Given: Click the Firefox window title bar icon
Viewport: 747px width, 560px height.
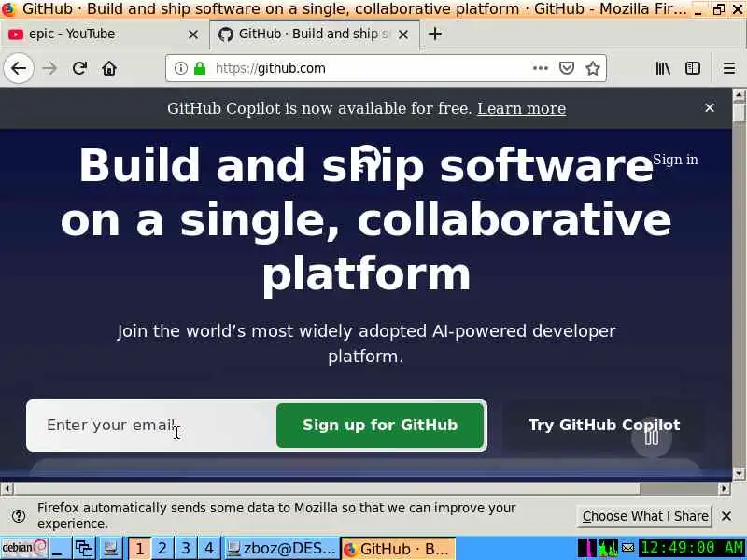Looking at the screenshot, I should [8, 8].
